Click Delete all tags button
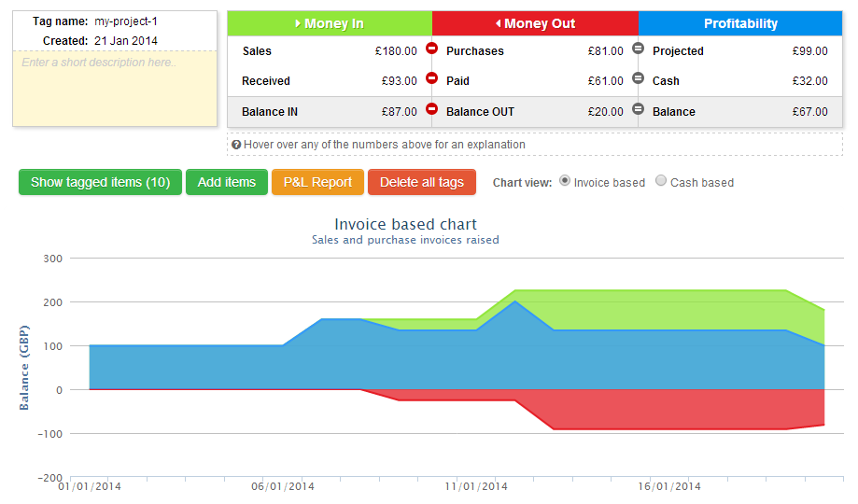 pos(421,182)
